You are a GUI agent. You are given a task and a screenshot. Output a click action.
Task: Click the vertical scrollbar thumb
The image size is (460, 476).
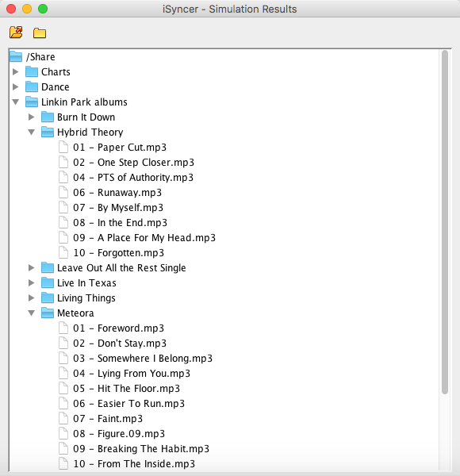(x=445, y=222)
